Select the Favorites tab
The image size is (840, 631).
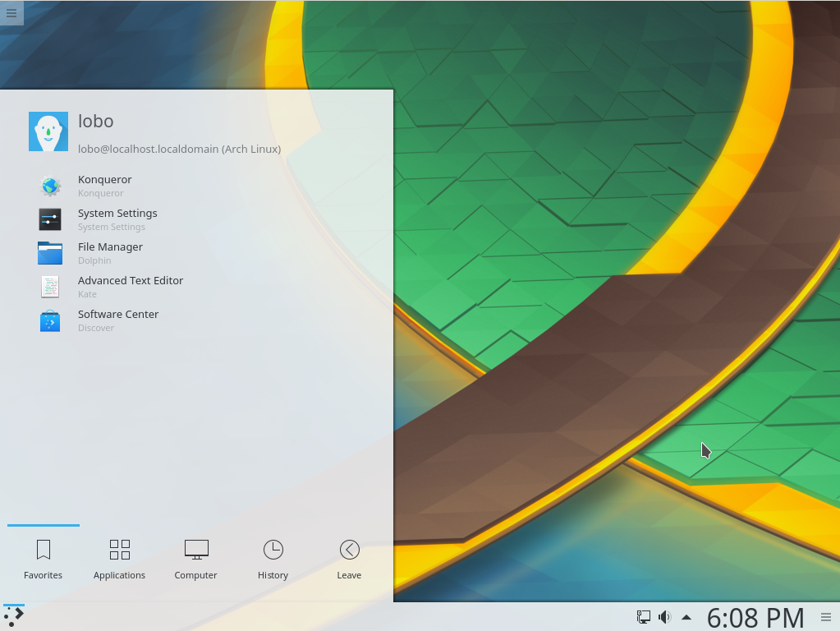(x=43, y=559)
